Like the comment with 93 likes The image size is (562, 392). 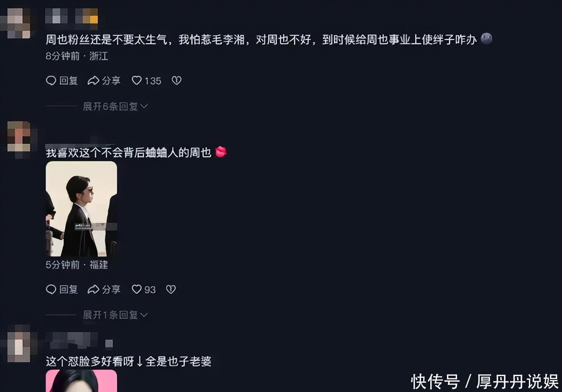[x=143, y=289]
